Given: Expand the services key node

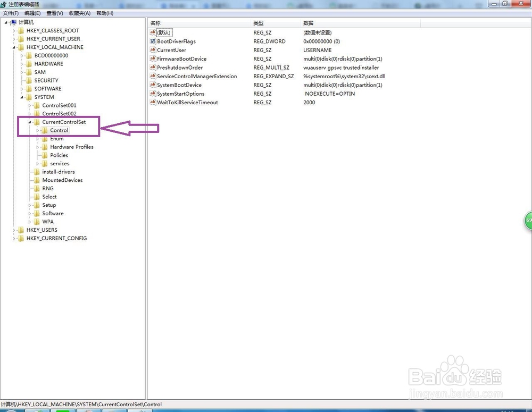Looking at the screenshot, I should coord(38,164).
